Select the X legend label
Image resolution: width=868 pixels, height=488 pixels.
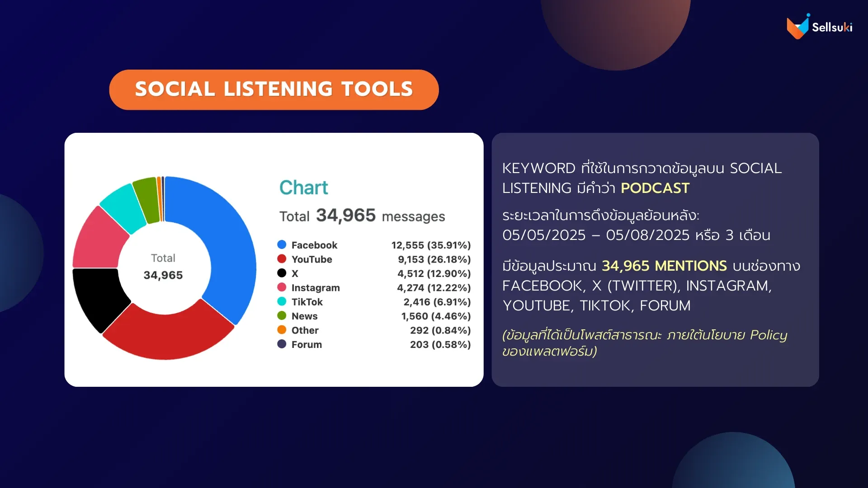tap(295, 273)
